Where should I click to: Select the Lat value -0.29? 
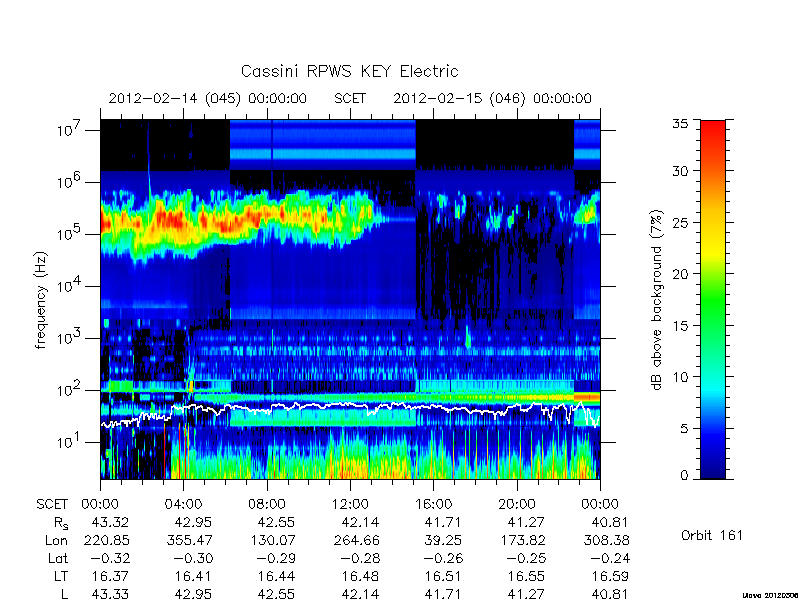(276, 558)
